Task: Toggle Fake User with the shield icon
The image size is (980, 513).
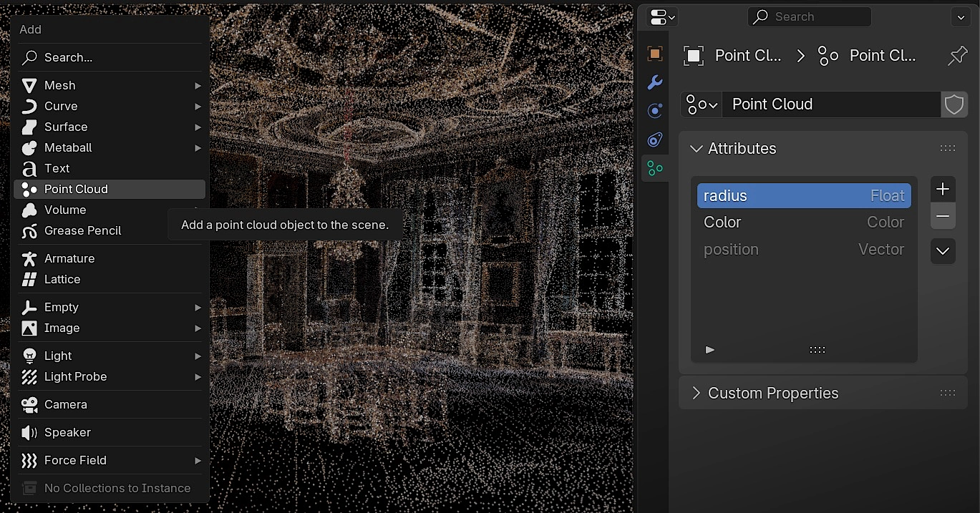Action: click(954, 104)
